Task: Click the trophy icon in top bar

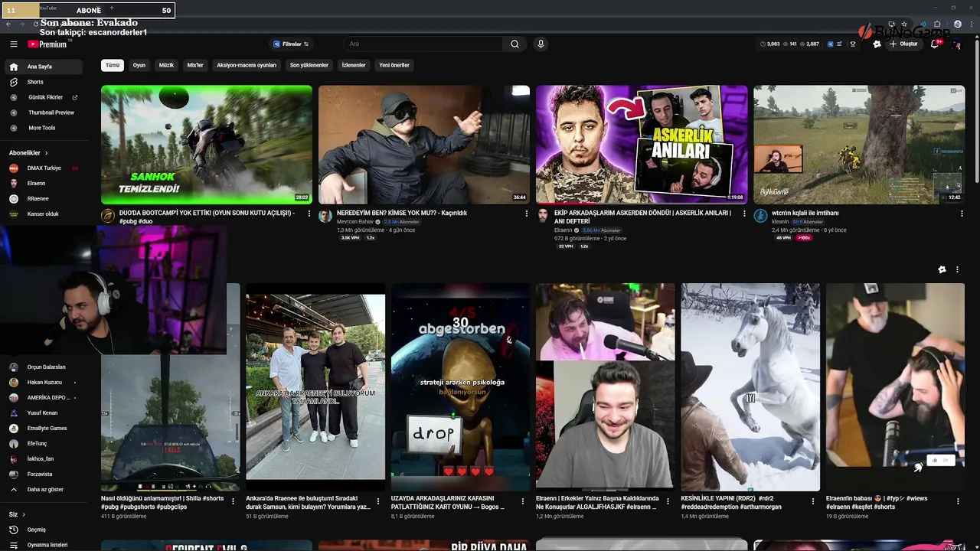Action: click(852, 44)
